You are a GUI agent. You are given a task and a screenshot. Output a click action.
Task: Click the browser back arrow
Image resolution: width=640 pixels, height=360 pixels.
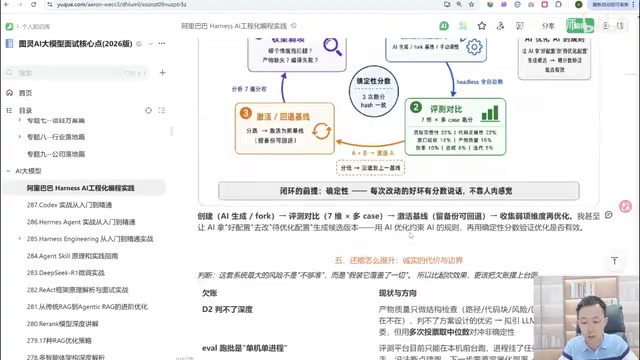pos(7,4)
